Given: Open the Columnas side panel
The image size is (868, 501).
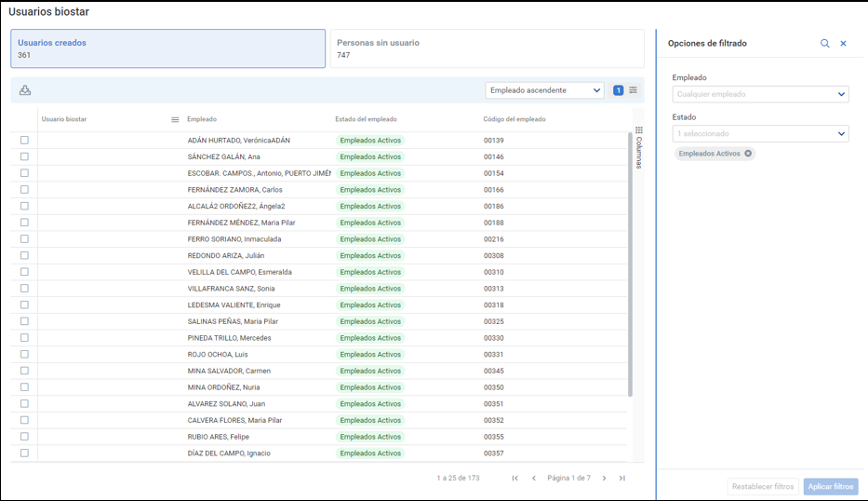Looking at the screenshot, I should click(639, 147).
